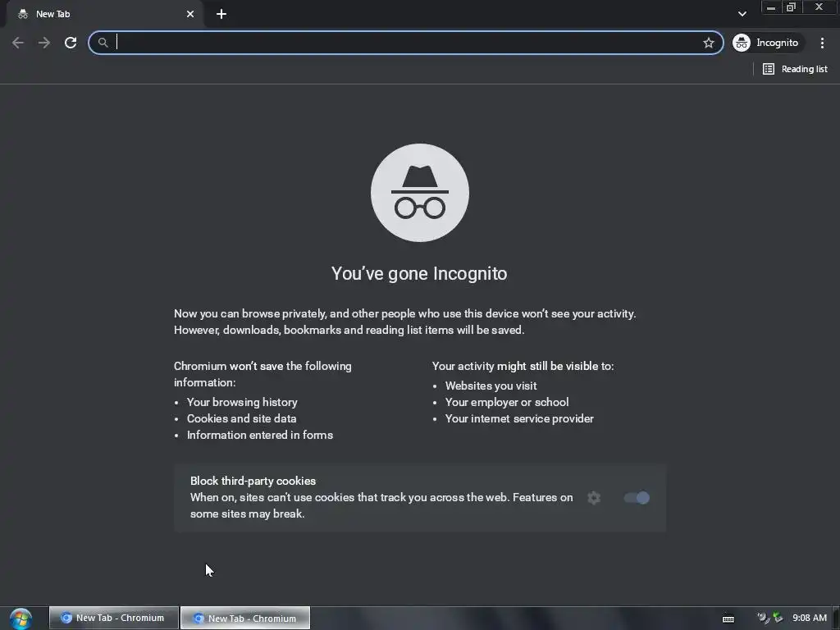Open cookie settings via gear icon

pos(594,498)
